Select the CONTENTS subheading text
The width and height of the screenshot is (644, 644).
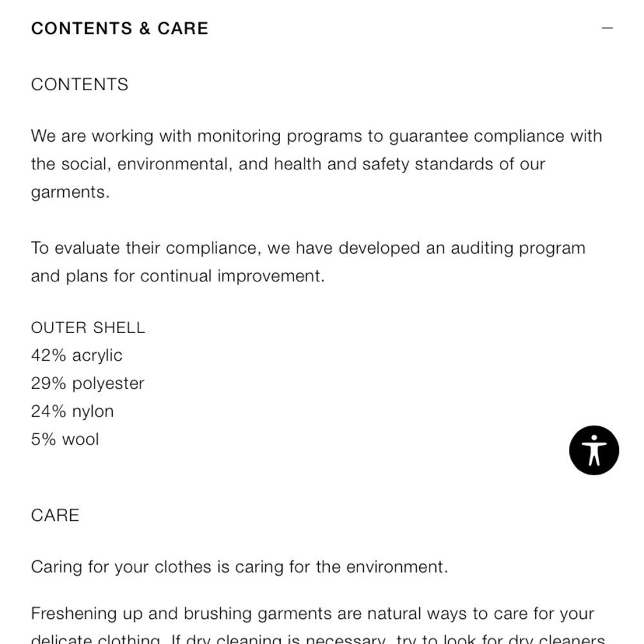click(x=80, y=84)
